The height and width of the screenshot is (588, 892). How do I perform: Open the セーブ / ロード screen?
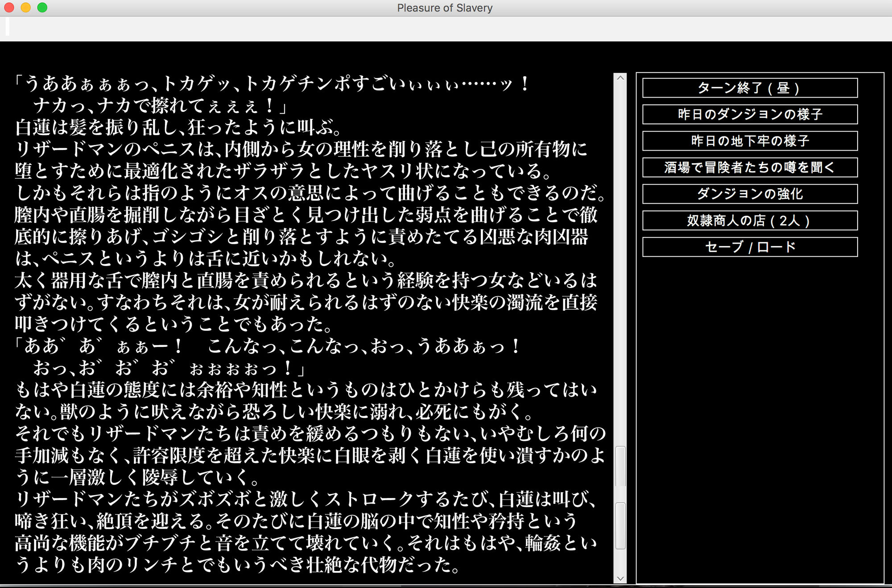(x=749, y=247)
